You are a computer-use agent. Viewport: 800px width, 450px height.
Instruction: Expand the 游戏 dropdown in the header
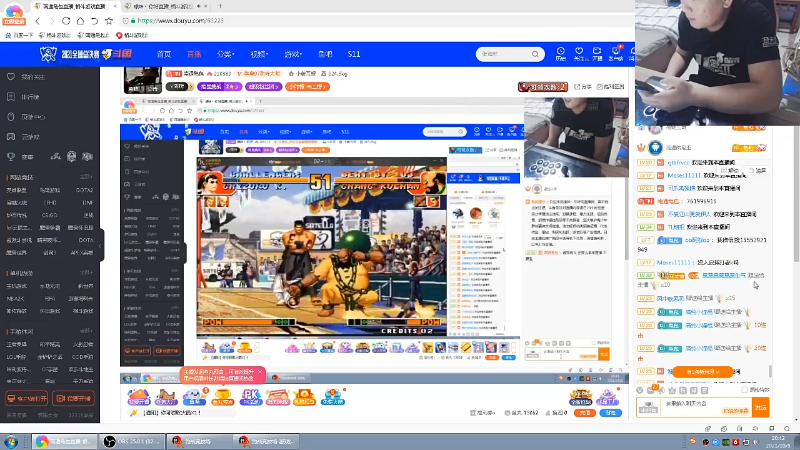[293, 54]
